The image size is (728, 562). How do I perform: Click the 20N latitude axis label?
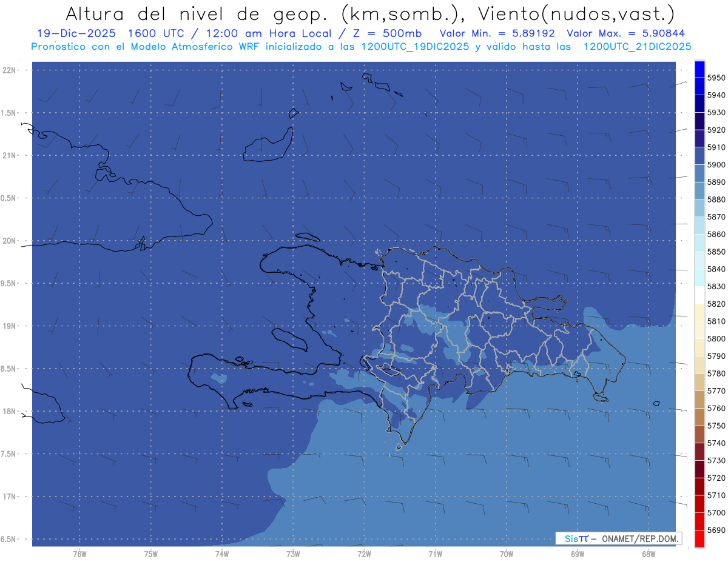(x=8, y=241)
